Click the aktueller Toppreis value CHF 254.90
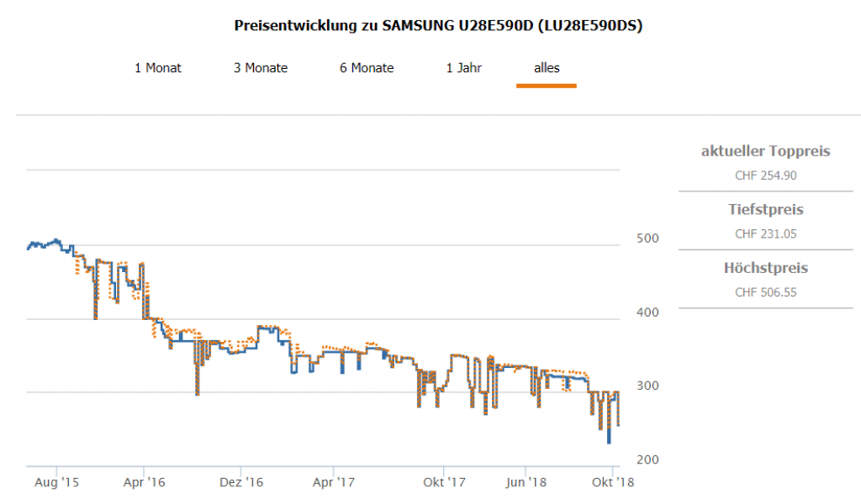 point(765,176)
